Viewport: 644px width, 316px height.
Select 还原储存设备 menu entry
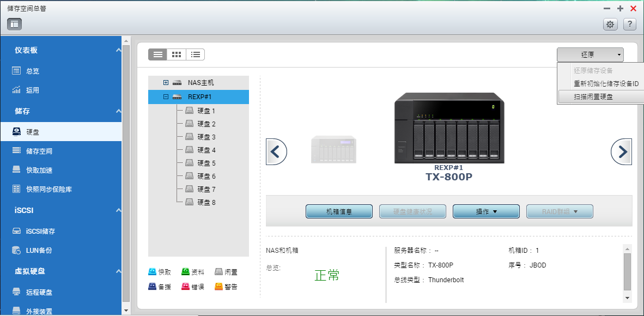click(x=593, y=70)
